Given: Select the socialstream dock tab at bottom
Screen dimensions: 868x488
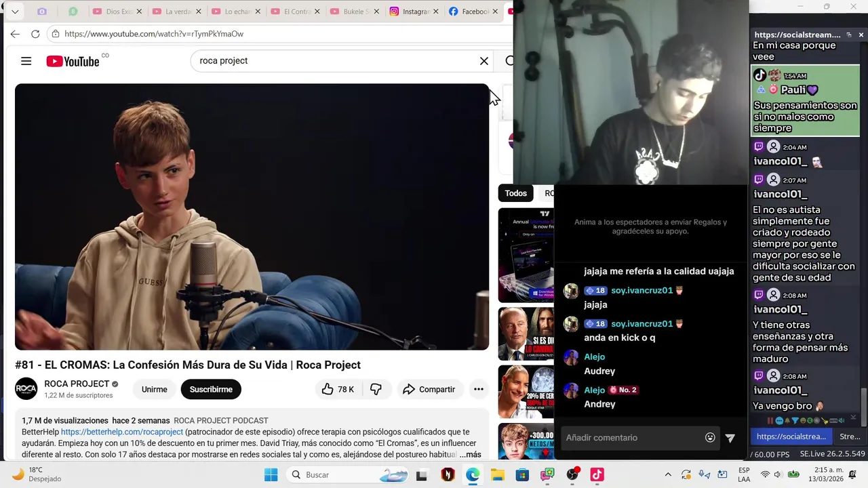Looking at the screenshot, I should click(791, 436).
